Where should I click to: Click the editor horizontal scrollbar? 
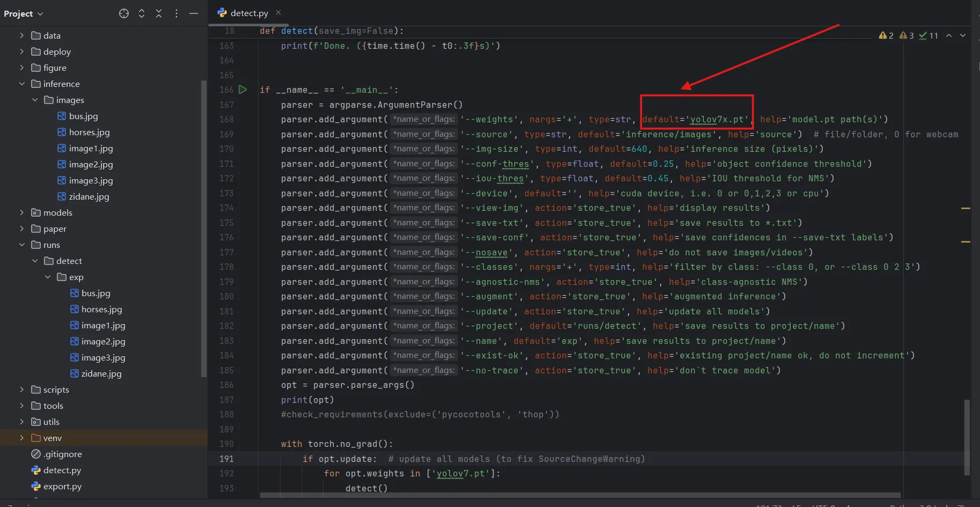click(579, 495)
